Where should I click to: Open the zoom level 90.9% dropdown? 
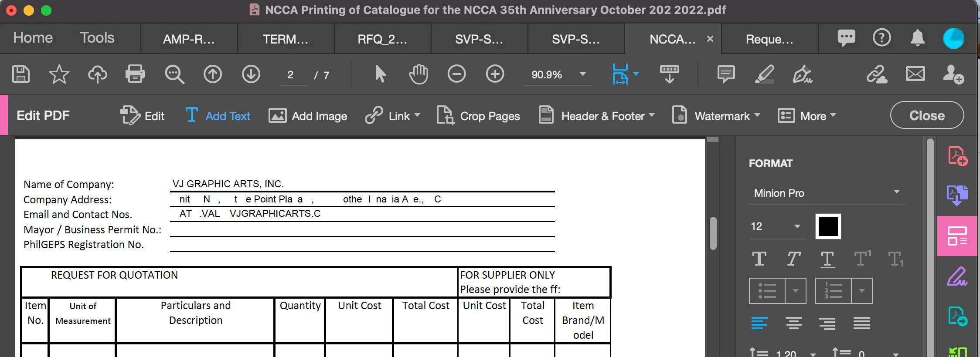click(557, 74)
